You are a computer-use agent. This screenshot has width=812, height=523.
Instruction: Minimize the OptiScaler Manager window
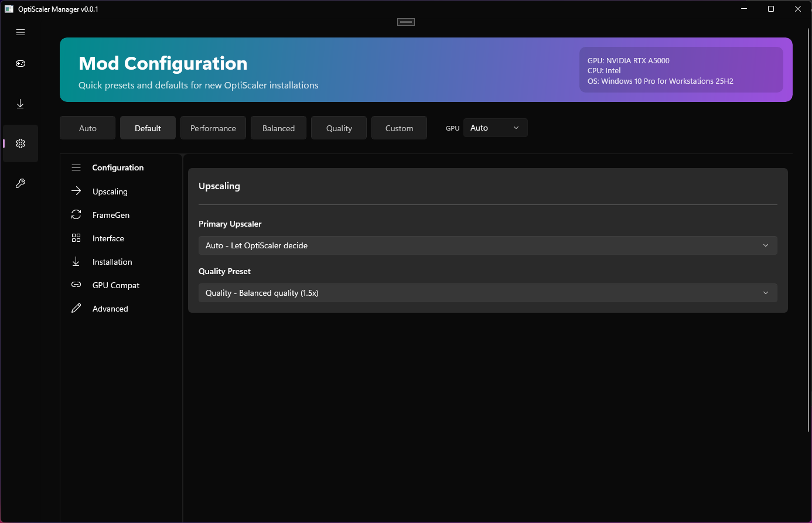pos(744,9)
